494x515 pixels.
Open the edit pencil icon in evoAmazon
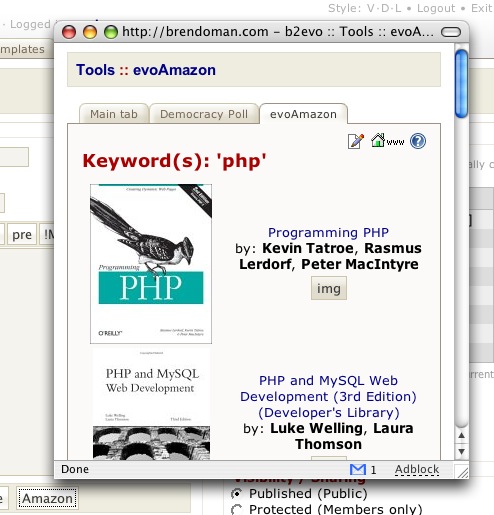(356, 141)
